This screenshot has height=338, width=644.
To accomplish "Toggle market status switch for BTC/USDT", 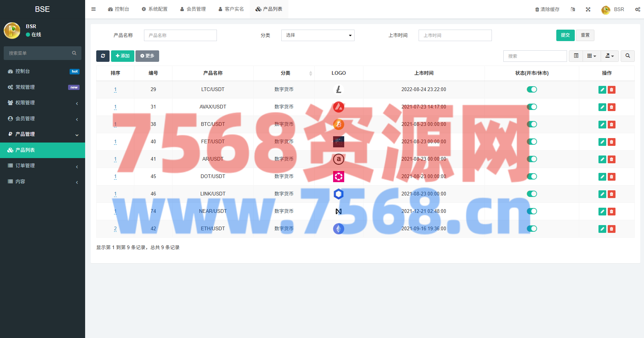I will point(532,124).
